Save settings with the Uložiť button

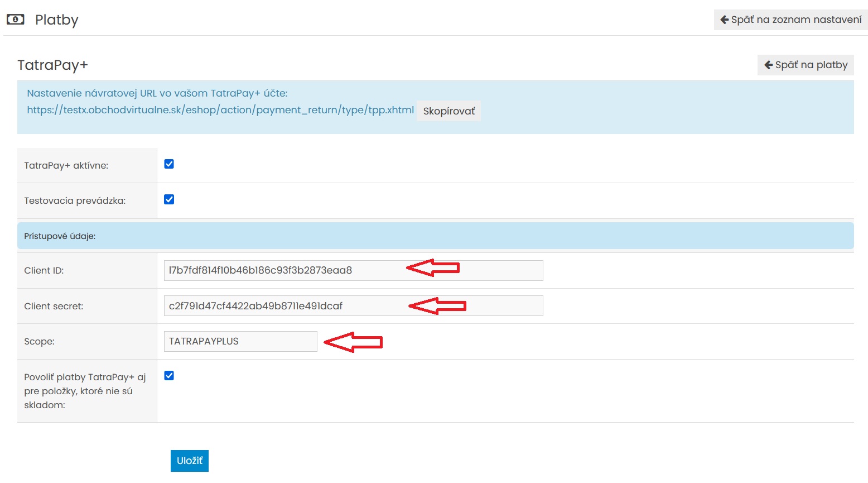coord(190,461)
